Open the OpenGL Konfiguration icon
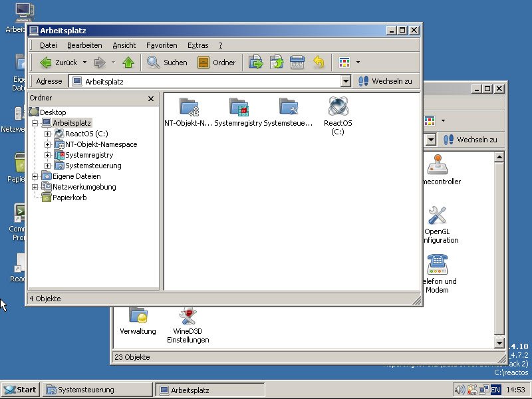Viewport: 532px width, 399px height. pos(437,216)
